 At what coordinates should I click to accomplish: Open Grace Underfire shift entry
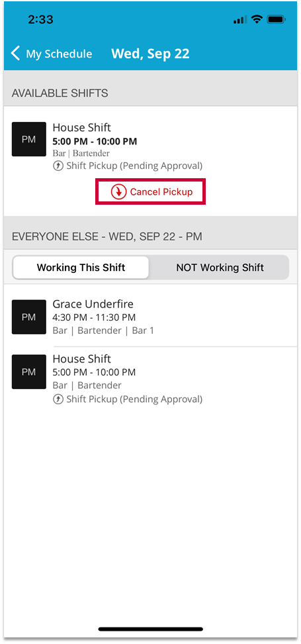tap(151, 317)
